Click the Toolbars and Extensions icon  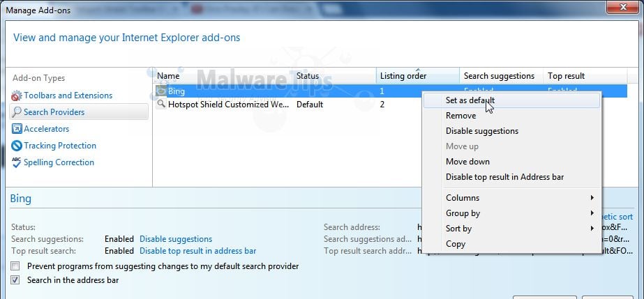(x=17, y=96)
